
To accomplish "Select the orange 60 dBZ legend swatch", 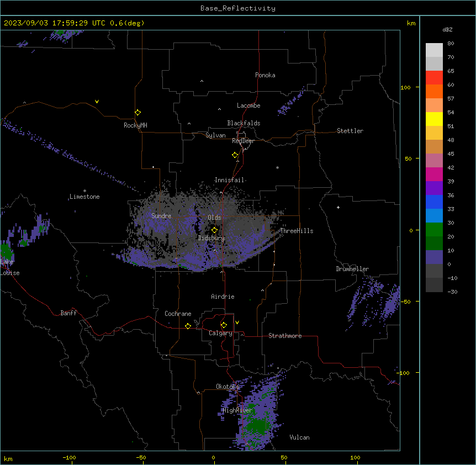I will tap(434, 91).
